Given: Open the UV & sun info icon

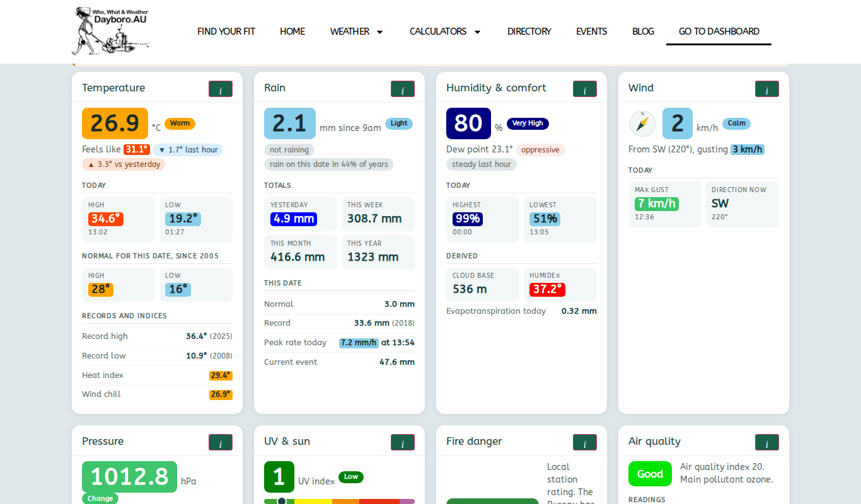Looking at the screenshot, I should pos(403,442).
